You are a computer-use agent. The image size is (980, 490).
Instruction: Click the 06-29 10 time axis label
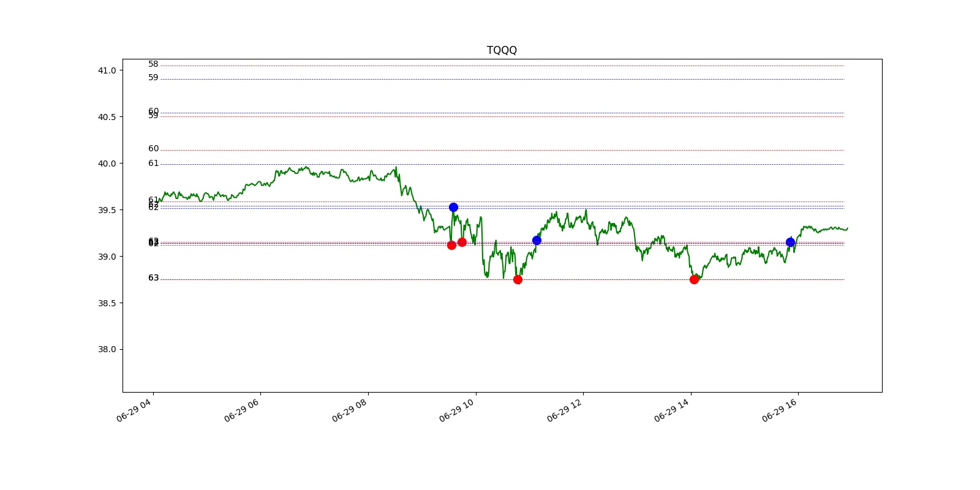(458, 409)
